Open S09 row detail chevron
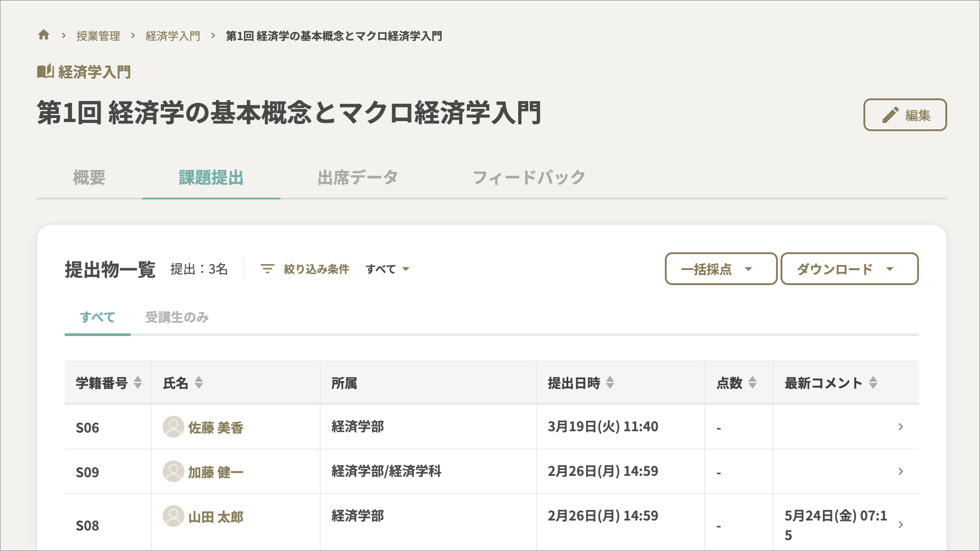Screen dimensions: 980x551 [x=900, y=471]
